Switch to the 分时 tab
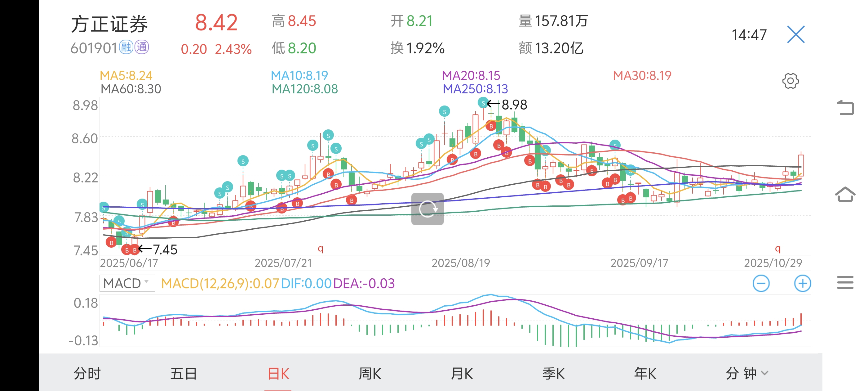The height and width of the screenshot is (391, 868). pyautogui.click(x=87, y=373)
